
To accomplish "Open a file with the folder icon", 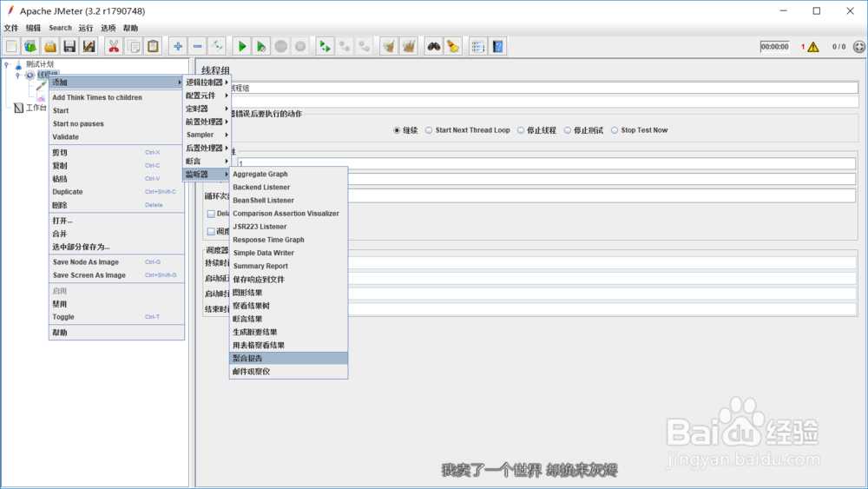I will tap(49, 47).
